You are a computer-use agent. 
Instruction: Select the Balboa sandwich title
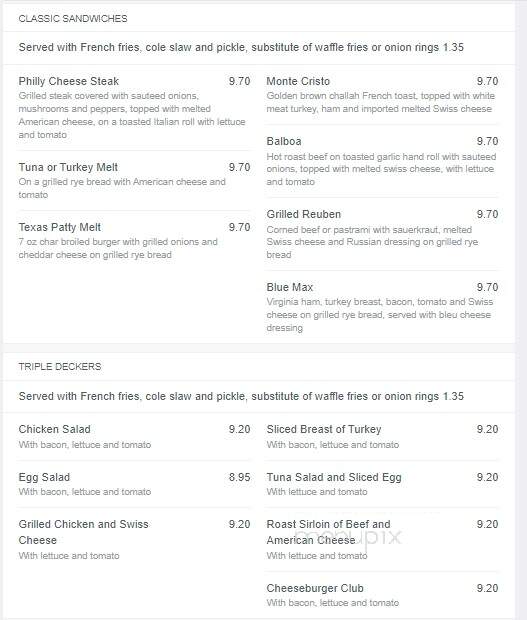tap(284, 141)
